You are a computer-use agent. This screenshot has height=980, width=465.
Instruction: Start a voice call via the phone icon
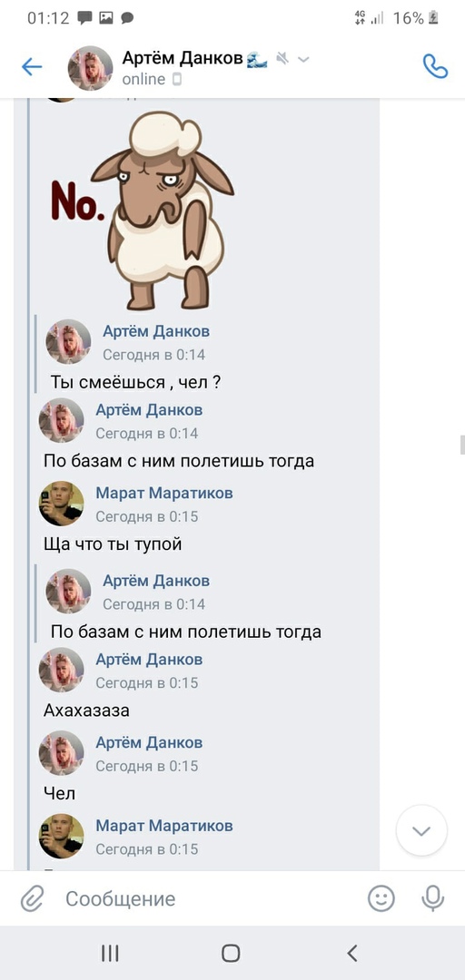(435, 66)
